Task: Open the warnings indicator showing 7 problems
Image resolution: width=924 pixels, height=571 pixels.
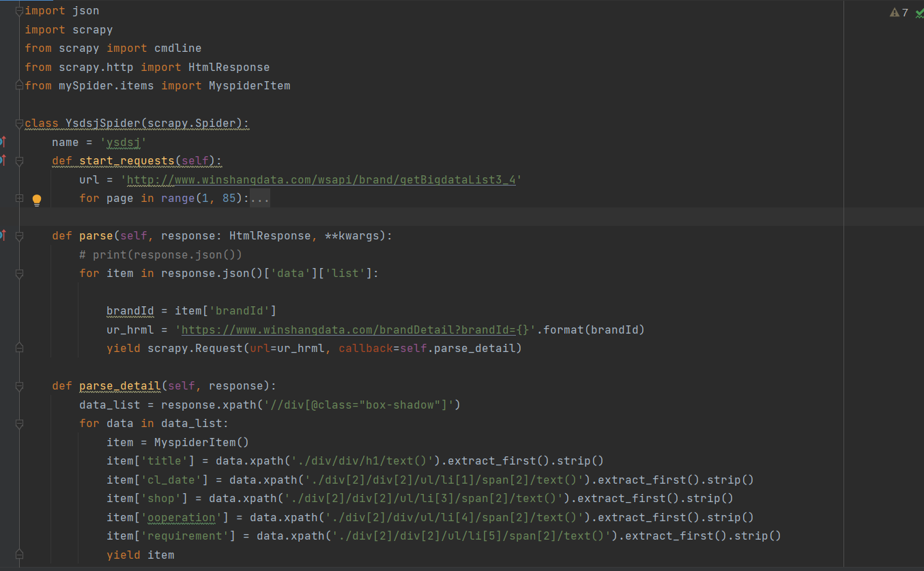Action: pos(899,12)
